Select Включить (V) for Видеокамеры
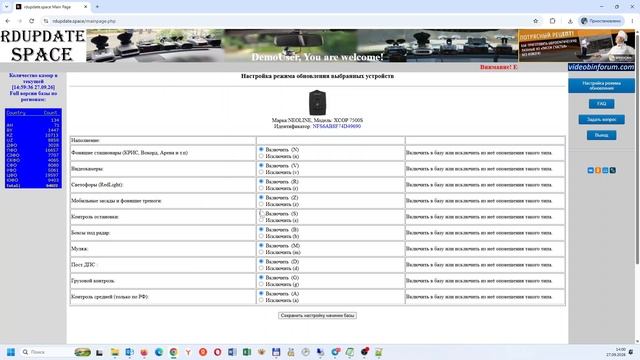 point(261,165)
